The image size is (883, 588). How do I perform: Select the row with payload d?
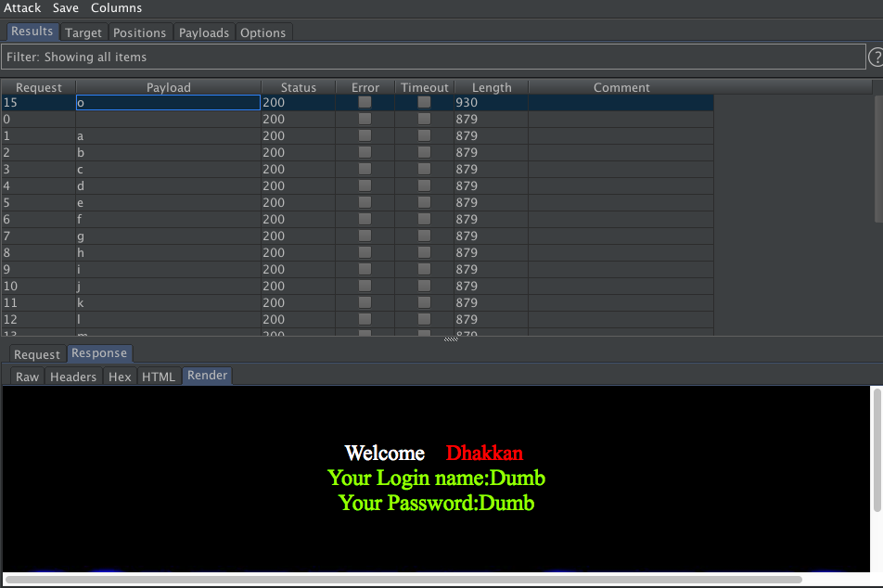(358, 185)
